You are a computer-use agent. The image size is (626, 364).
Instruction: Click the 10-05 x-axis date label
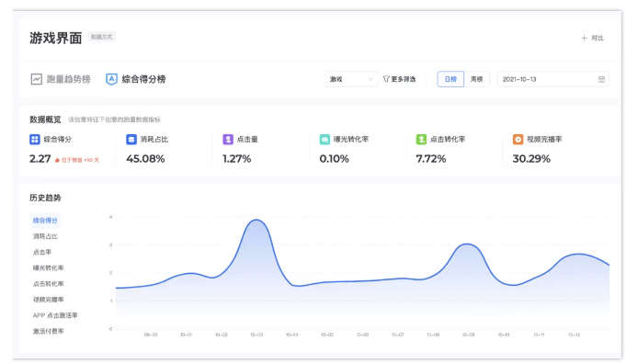[327, 335]
